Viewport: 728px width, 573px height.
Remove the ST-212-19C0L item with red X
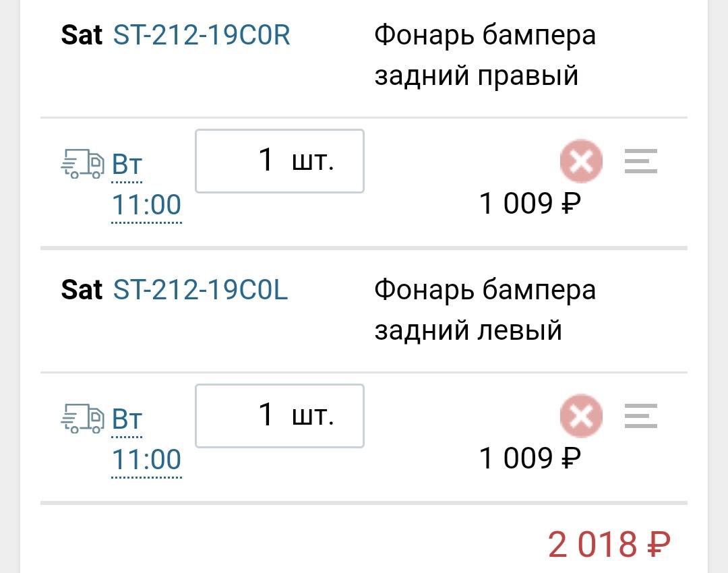point(581,415)
